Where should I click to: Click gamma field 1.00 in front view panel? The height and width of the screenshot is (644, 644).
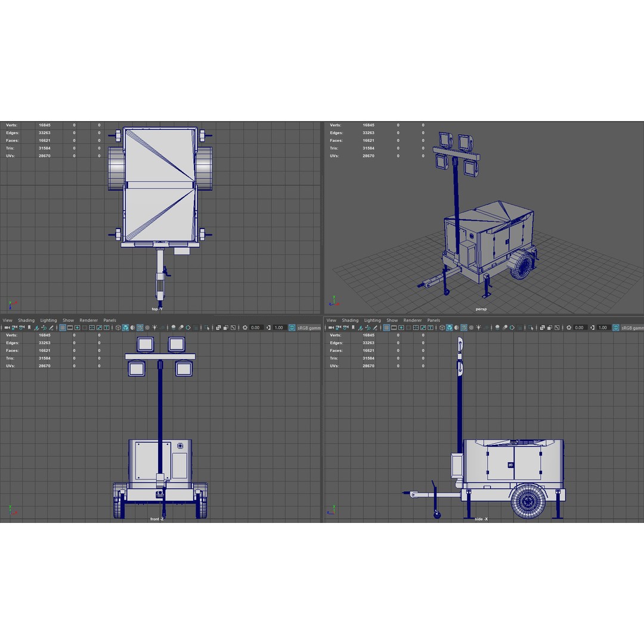tap(279, 327)
